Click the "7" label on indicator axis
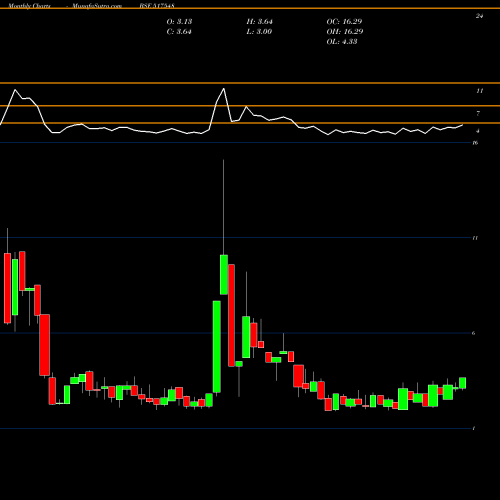Screen dimensions: 500x500 (478, 113)
